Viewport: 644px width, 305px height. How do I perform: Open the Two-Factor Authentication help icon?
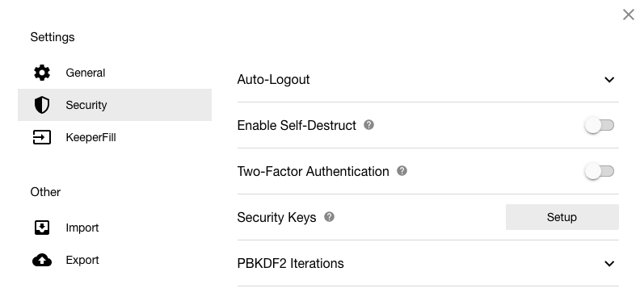click(402, 170)
